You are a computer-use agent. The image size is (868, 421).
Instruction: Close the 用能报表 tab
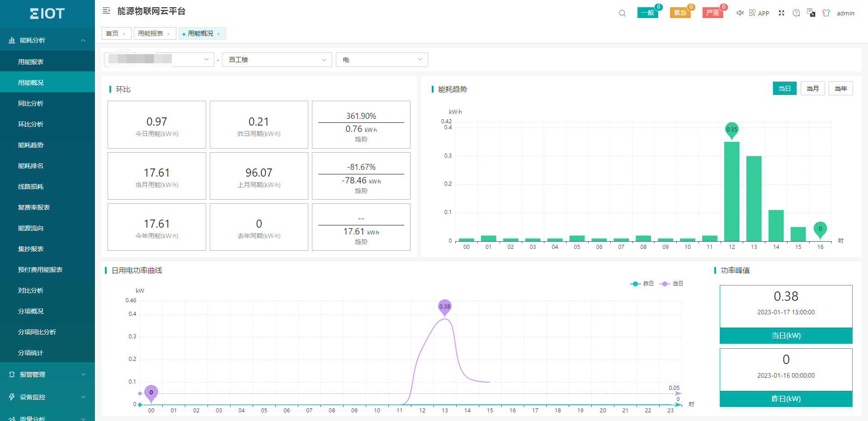click(169, 34)
